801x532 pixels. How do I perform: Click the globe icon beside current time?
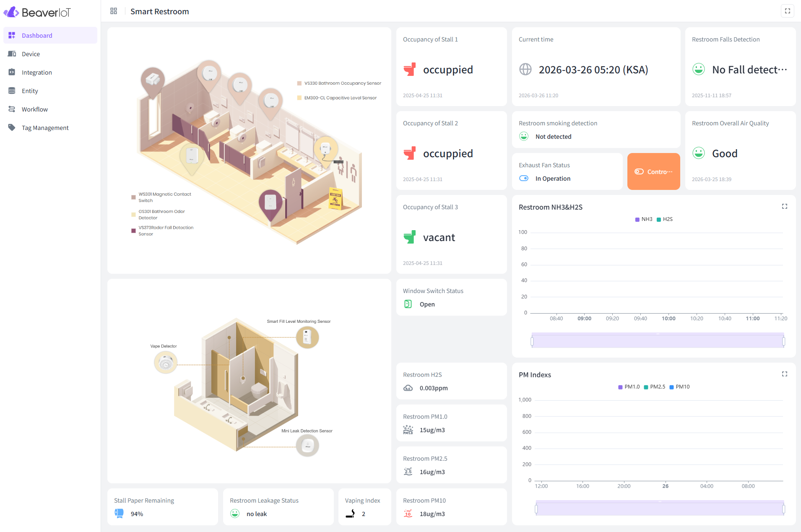(525, 70)
